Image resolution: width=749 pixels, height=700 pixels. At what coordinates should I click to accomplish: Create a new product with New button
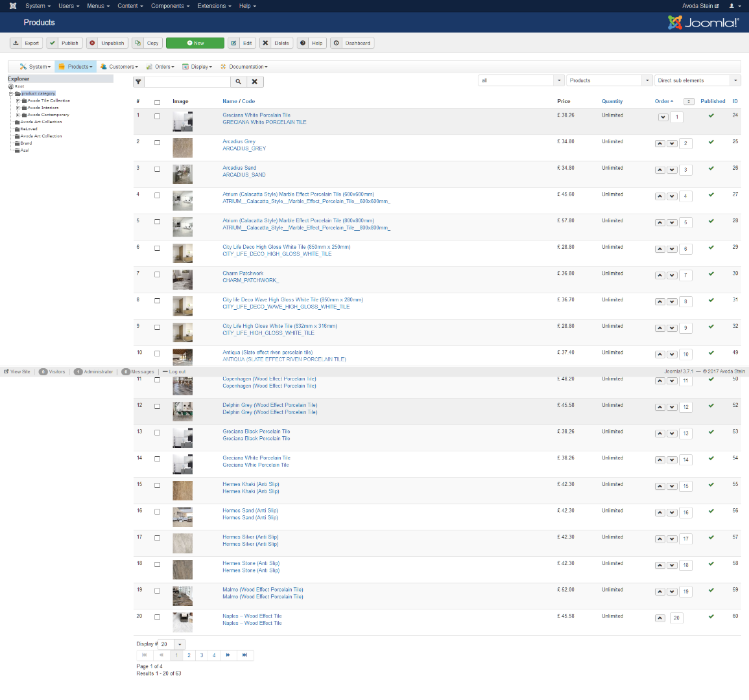click(x=195, y=43)
